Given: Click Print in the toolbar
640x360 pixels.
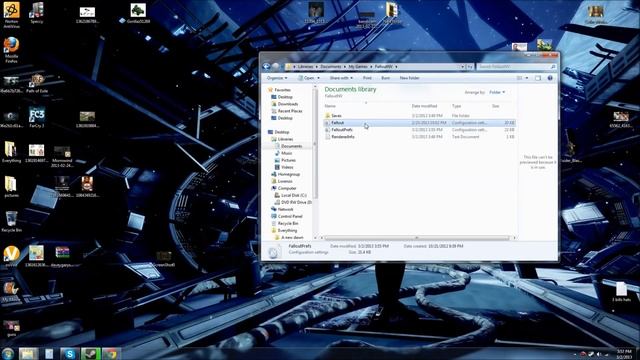Looking at the screenshot, I should pyautogui.click(x=367, y=78).
